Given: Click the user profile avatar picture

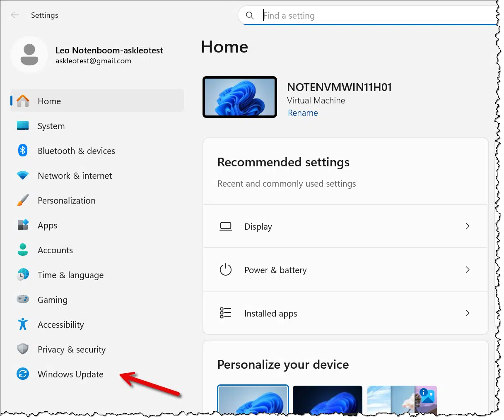Looking at the screenshot, I should (x=29, y=55).
